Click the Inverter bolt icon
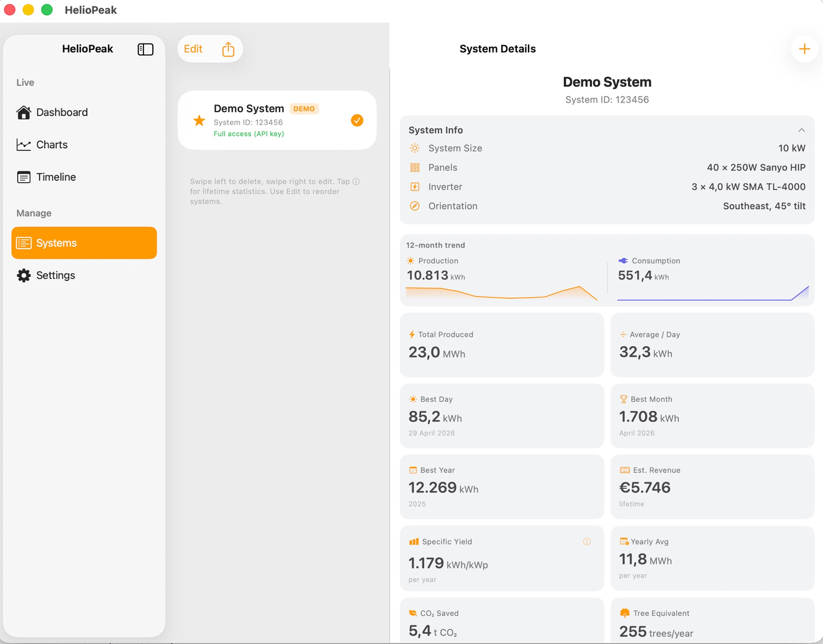The image size is (823, 644). [x=415, y=187]
